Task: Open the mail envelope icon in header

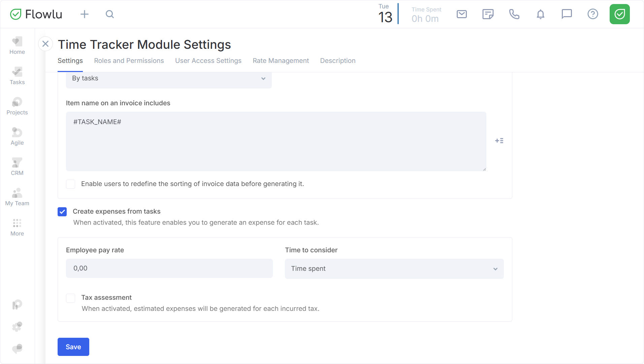Action: pos(461,14)
